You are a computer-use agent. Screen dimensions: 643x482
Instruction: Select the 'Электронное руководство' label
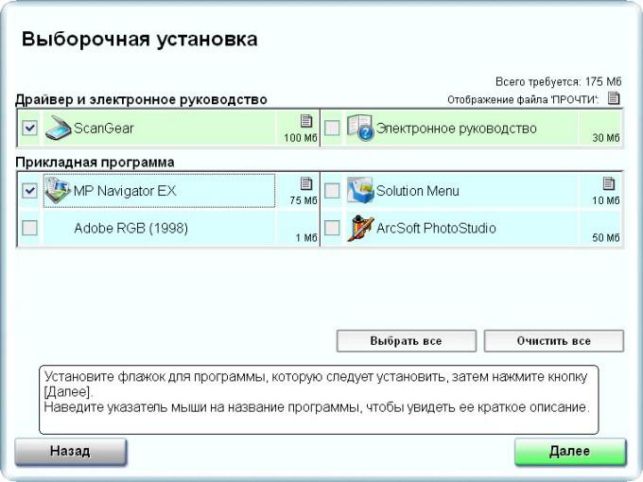click(x=456, y=128)
